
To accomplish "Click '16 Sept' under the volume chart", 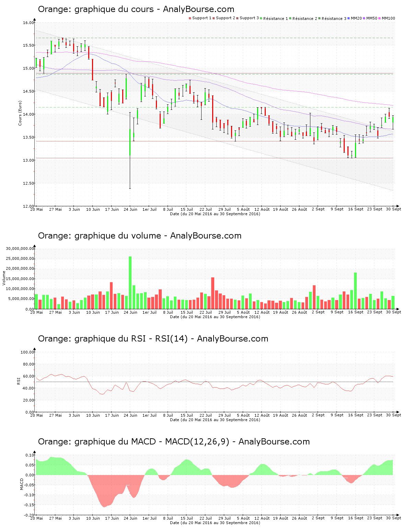I will (356, 312).
